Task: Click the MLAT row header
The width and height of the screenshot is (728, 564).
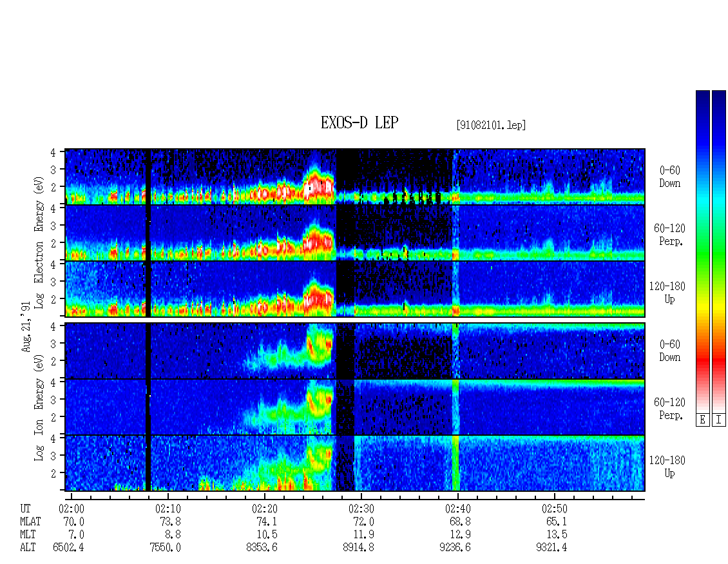Action: (30, 521)
